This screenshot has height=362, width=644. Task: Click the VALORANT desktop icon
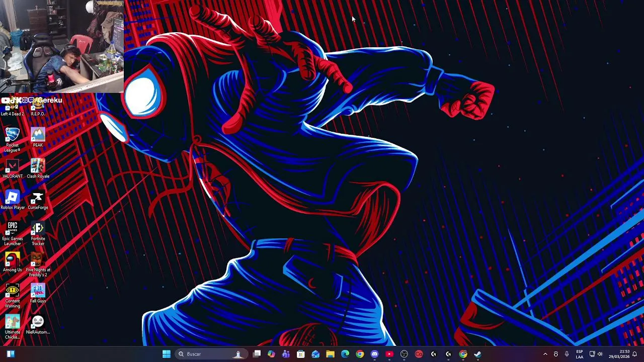12,168
